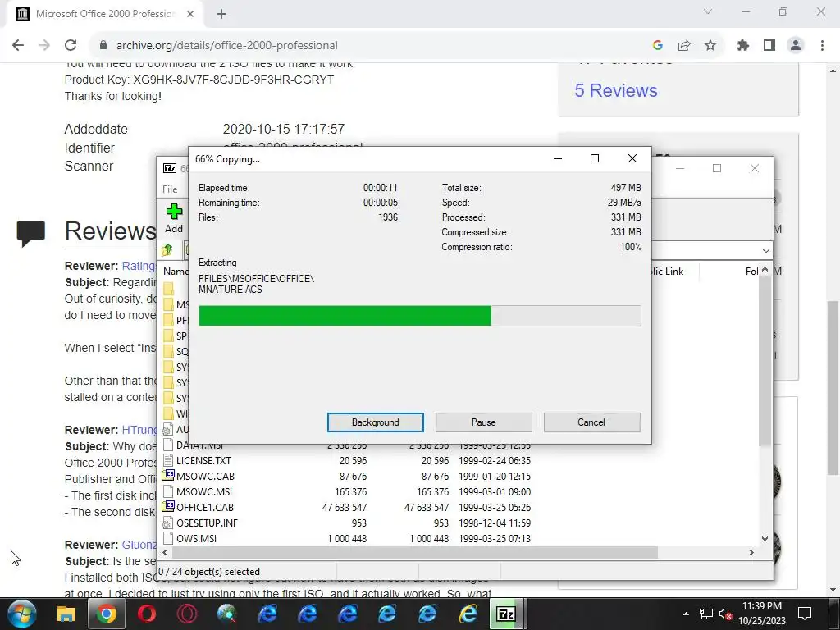Click the MSOWC.CAB cabinet file icon
The height and width of the screenshot is (630, 840).
168,475
